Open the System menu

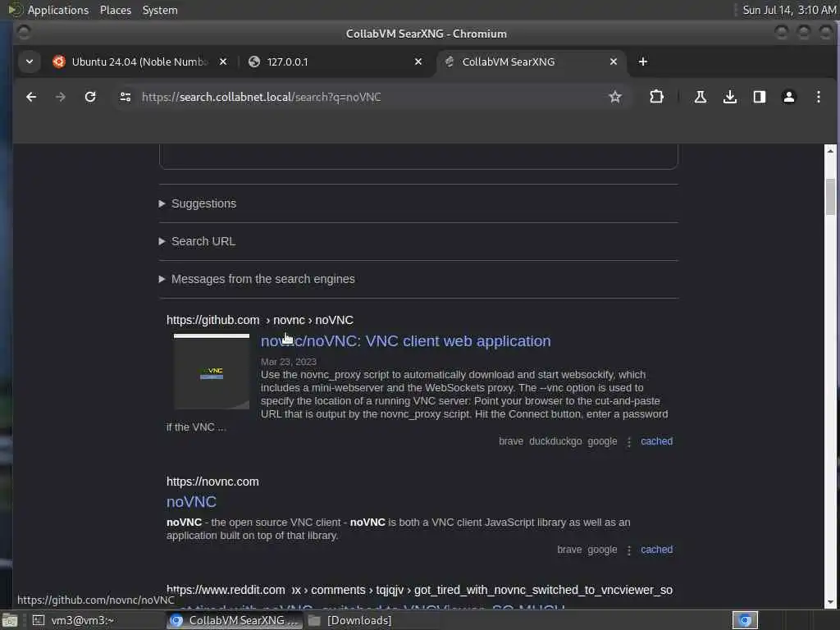160,10
